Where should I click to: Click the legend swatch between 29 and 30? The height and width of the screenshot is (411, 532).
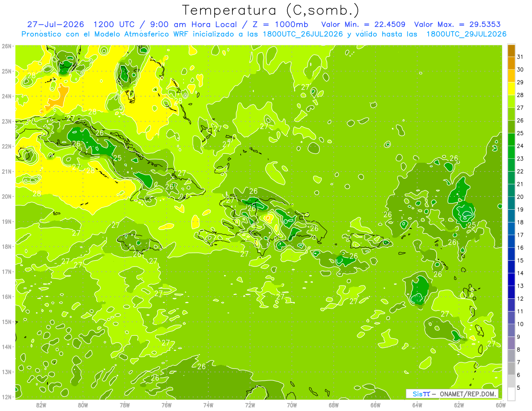point(511,76)
